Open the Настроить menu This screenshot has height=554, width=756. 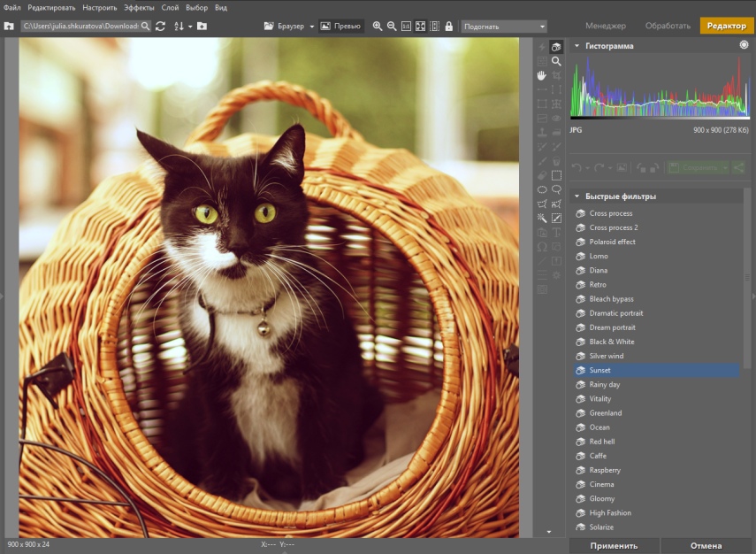[100, 8]
